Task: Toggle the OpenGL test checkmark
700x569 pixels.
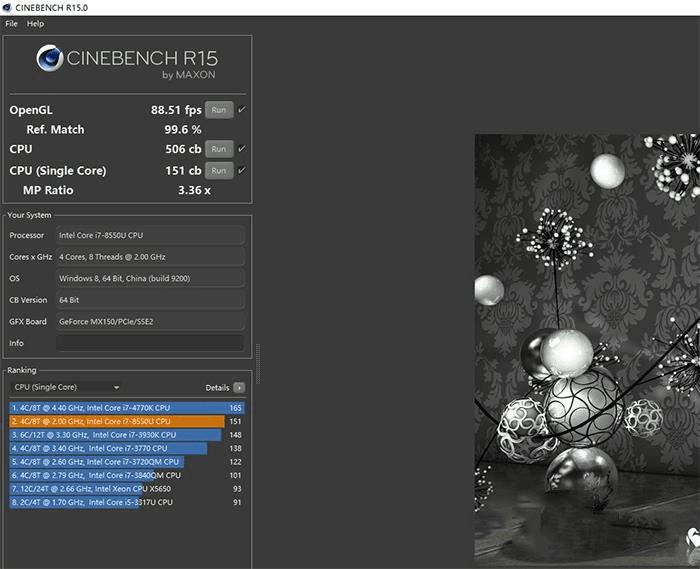Action: 242,109
